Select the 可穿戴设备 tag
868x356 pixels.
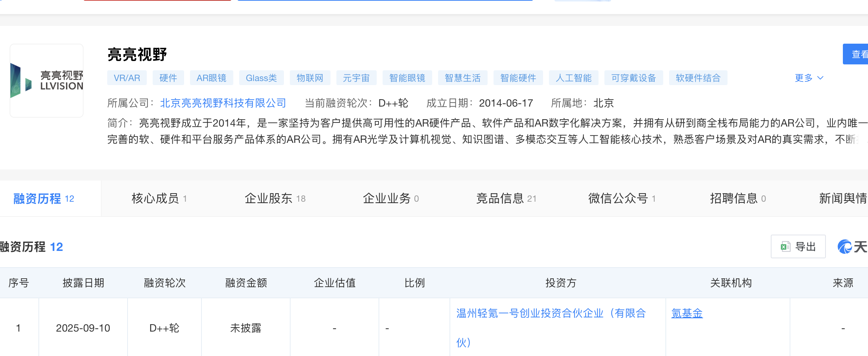click(x=634, y=78)
